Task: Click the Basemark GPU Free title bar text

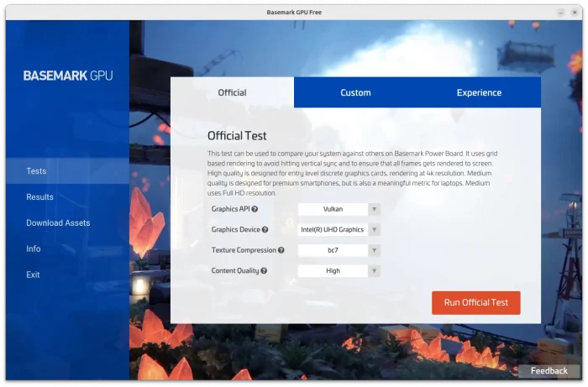Action: pos(294,13)
